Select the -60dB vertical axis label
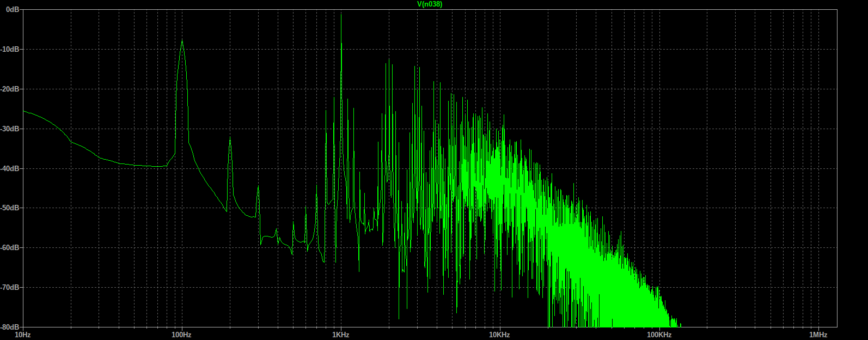Screen dimensions: 868x340 click(11, 247)
